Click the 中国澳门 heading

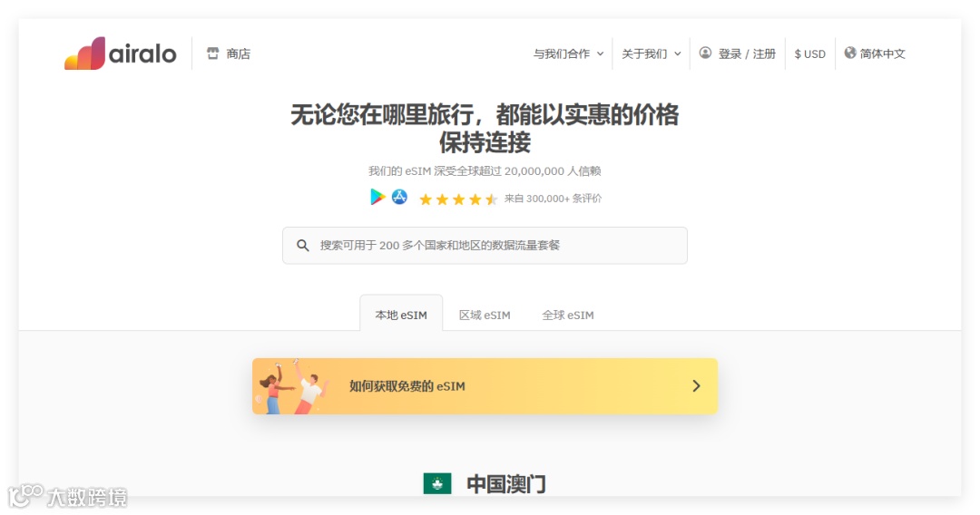(506, 484)
